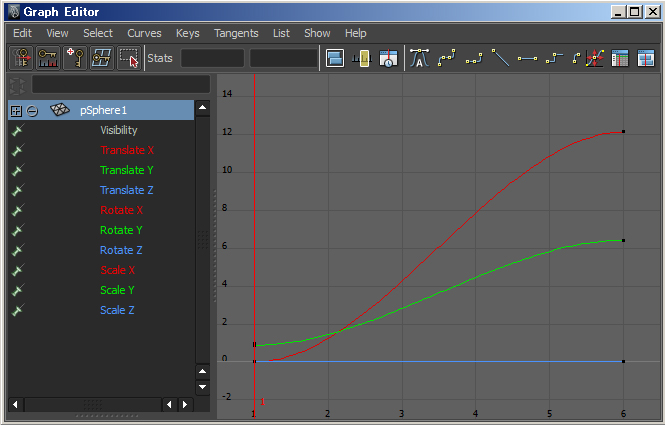Toggle pin on Rotate X channel
Viewport: 665px width, 425px height.
pyautogui.click(x=17, y=210)
